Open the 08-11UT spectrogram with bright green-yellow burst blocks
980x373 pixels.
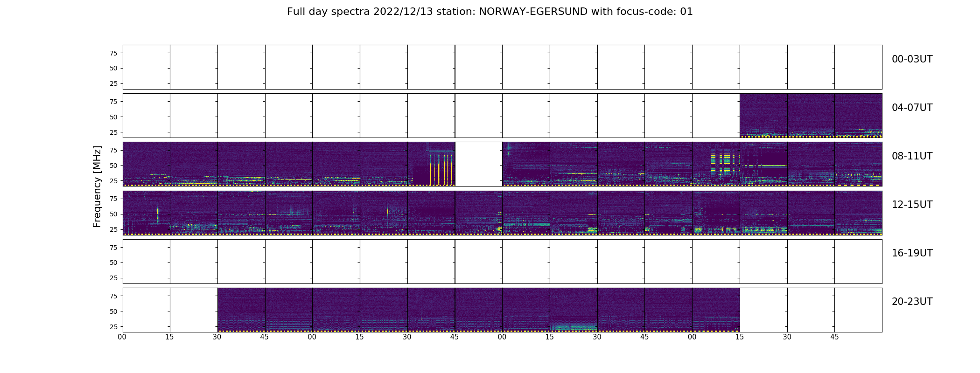(x=716, y=164)
